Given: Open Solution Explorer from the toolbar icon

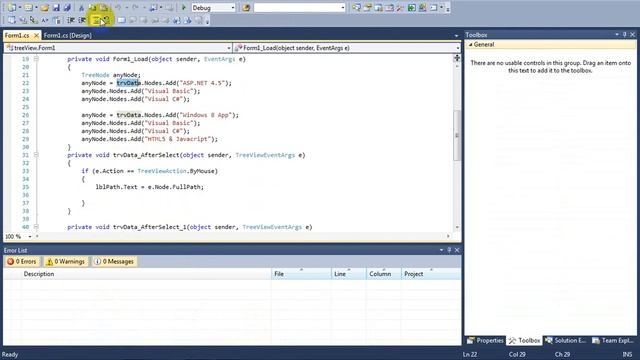Looking at the screenshot, I should point(356,8).
